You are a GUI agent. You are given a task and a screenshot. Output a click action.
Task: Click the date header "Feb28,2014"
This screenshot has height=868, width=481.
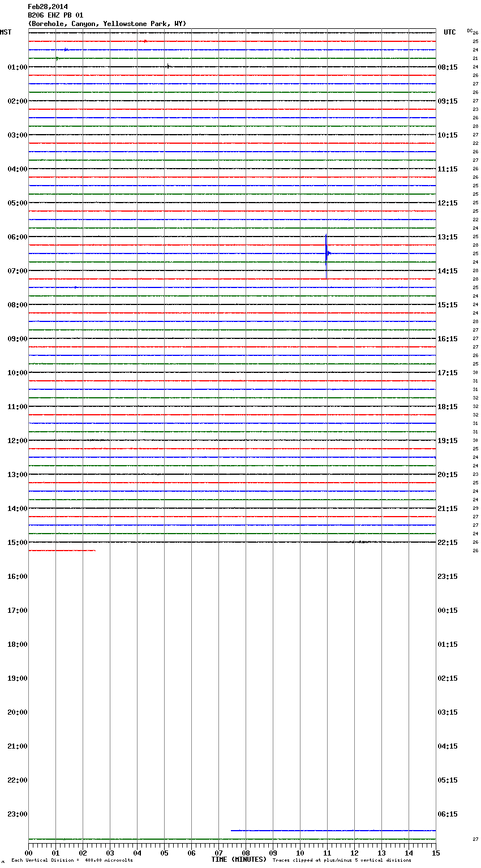click(48, 7)
